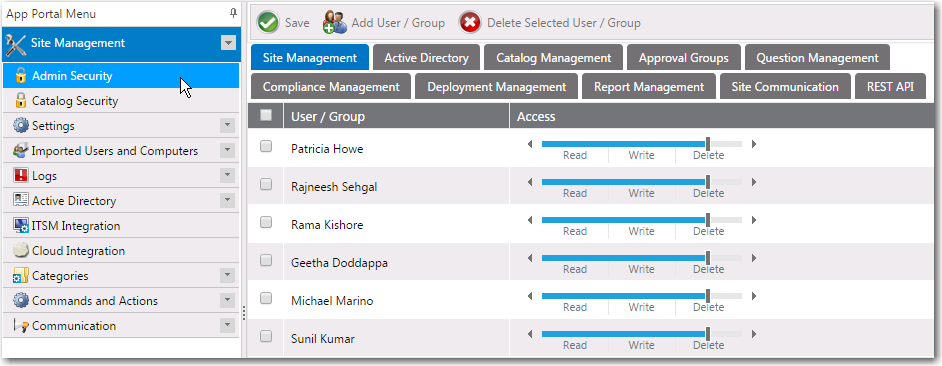Pin the App Portal Menu panel
942x366 pixels.
point(233,13)
